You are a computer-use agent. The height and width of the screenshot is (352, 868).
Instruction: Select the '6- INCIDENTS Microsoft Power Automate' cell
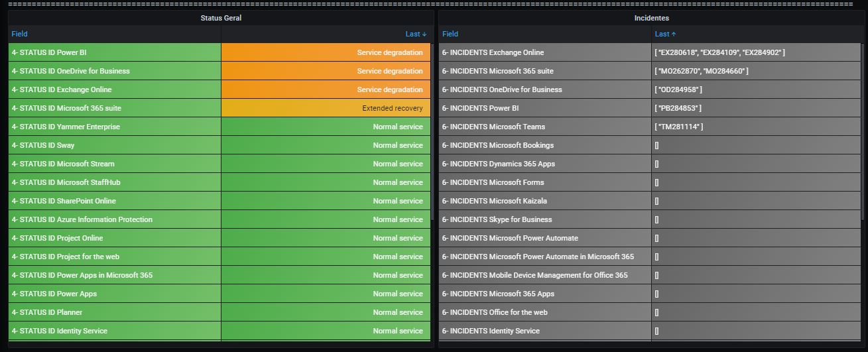(x=545, y=238)
